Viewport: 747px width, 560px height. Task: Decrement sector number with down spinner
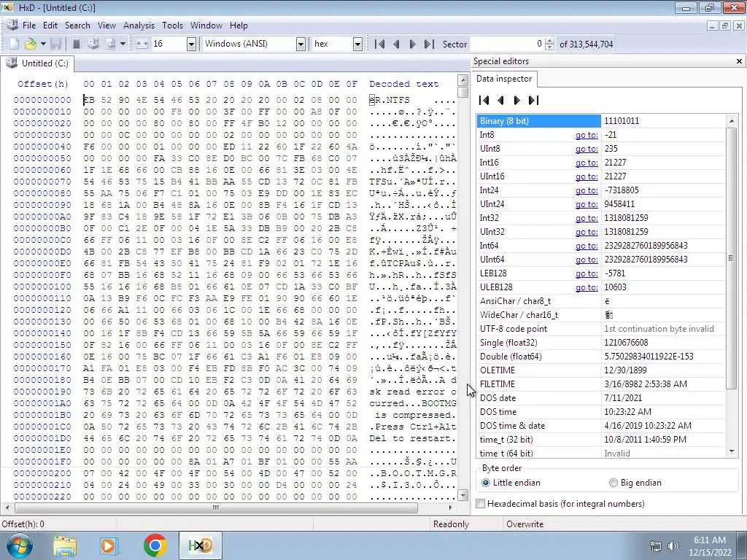549,47
